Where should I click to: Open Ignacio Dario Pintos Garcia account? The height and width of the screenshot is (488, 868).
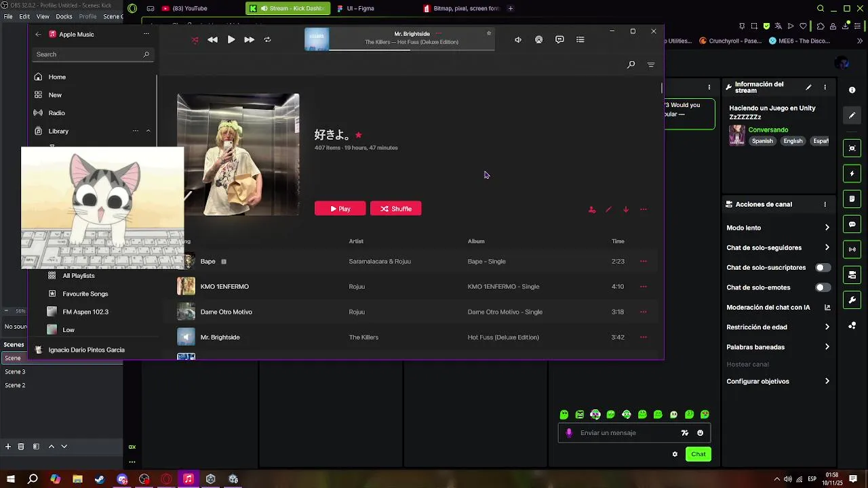point(86,350)
